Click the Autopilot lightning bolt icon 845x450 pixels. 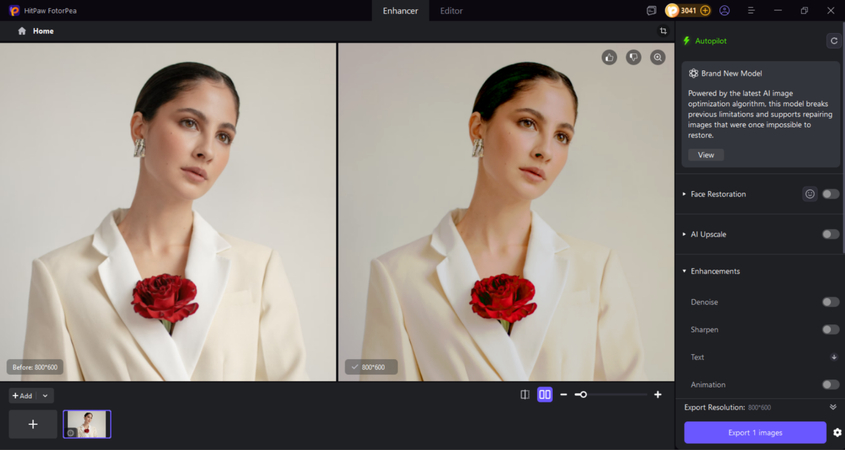[x=687, y=40]
